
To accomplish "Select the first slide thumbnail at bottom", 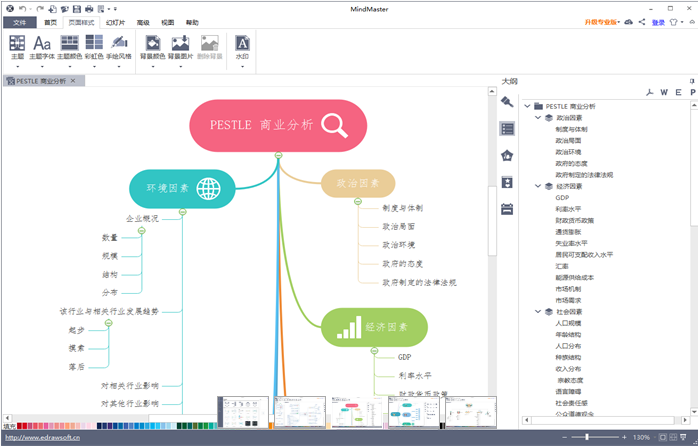I will point(243,412).
